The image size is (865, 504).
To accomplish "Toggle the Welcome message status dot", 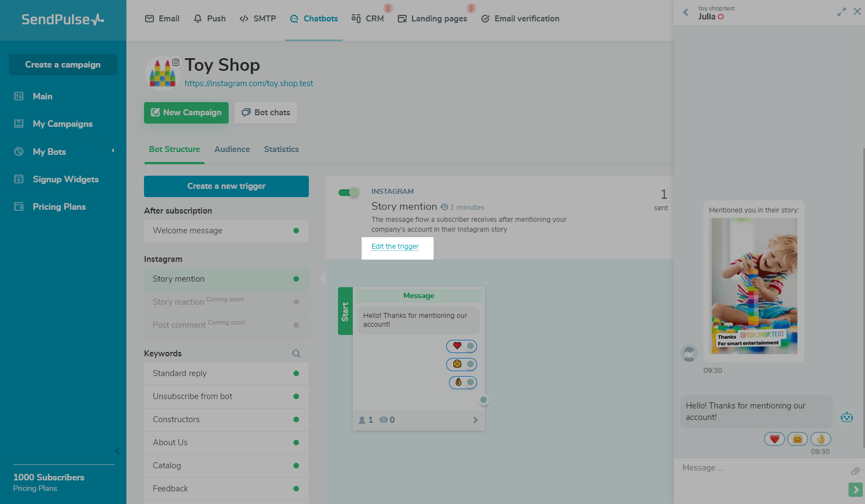I will pos(296,231).
